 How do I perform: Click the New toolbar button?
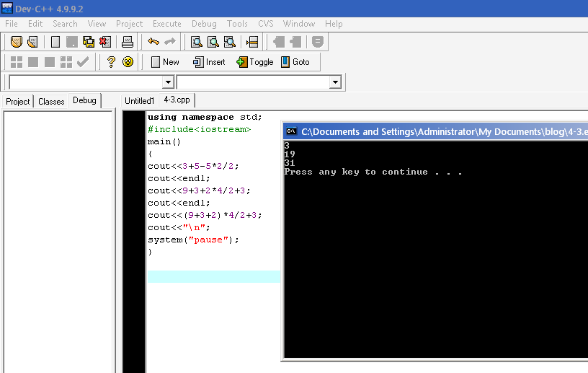click(165, 62)
